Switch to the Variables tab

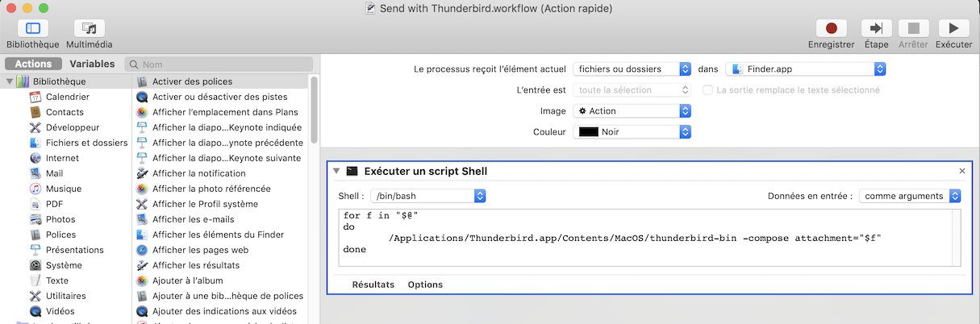[92, 64]
